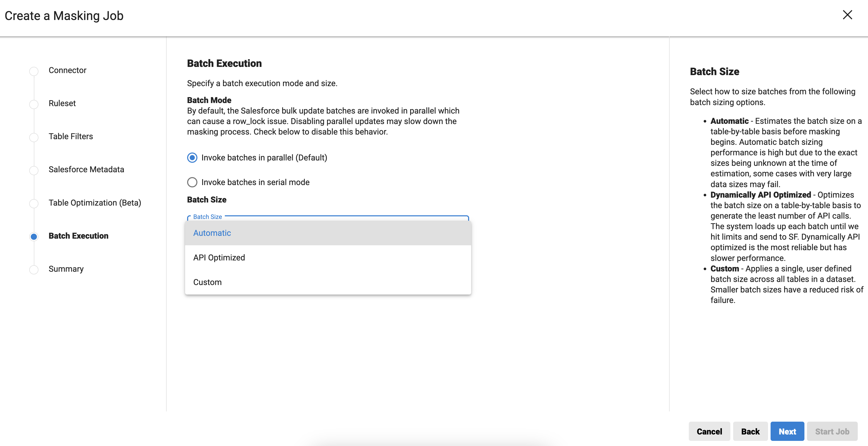This screenshot has width=868, height=446.
Task: Go to the Table Filters step label
Action: click(71, 136)
